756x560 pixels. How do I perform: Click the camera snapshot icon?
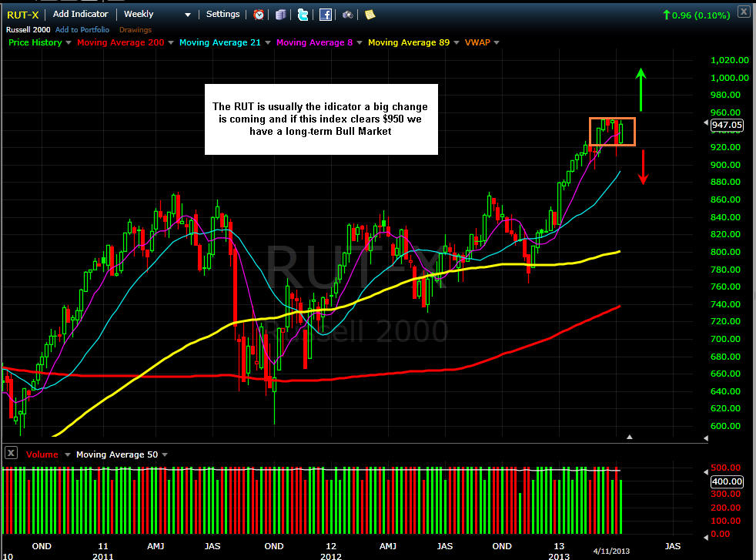(348, 15)
